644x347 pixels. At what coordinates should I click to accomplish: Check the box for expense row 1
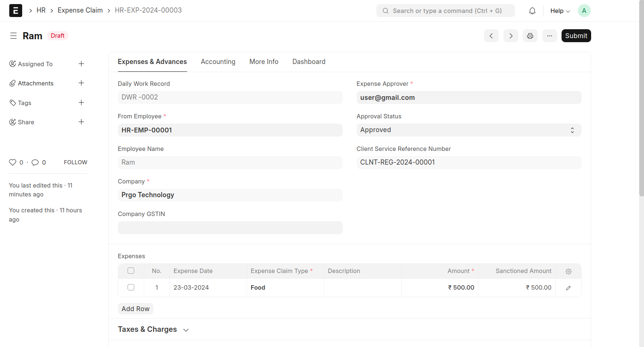[x=131, y=287]
